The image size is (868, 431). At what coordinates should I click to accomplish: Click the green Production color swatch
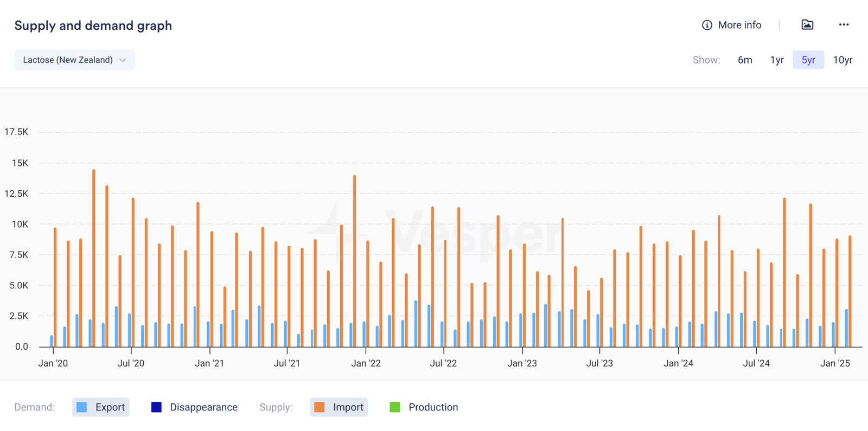(x=395, y=407)
